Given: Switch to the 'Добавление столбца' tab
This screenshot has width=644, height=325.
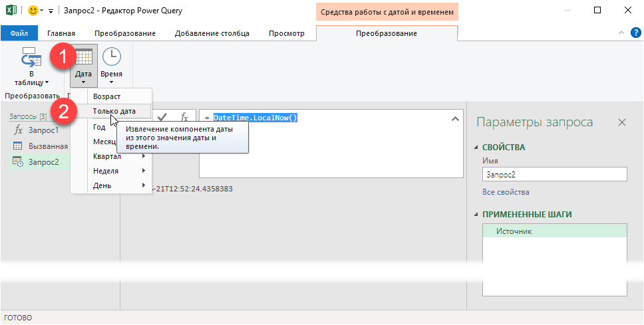Looking at the screenshot, I should pos(212,33).
